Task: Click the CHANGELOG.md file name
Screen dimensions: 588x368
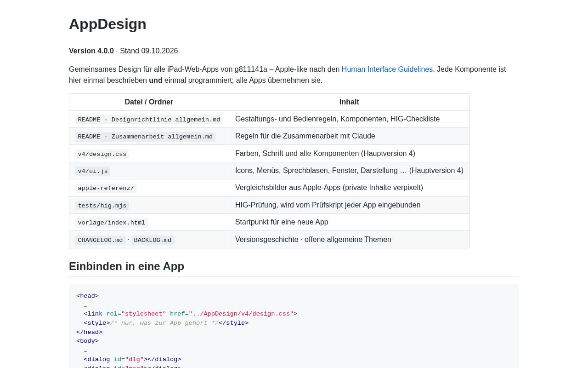Action: click(x=100, y=240)
